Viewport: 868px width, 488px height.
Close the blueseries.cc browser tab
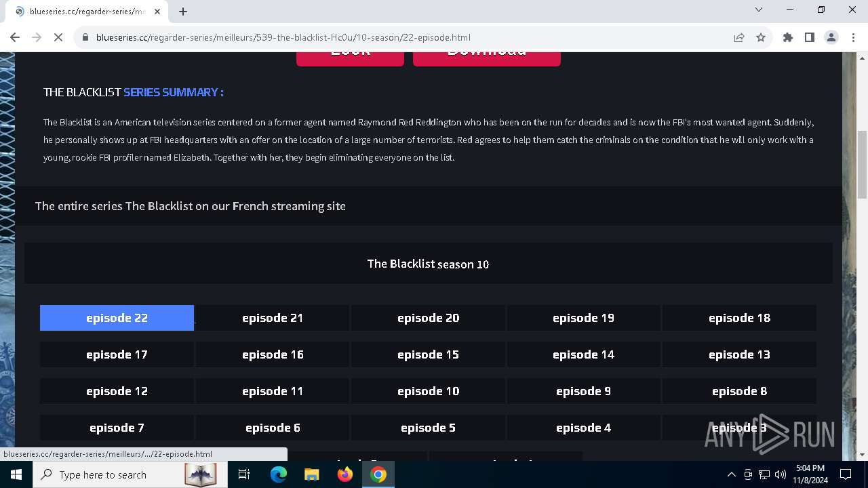[x=158, y=12]
